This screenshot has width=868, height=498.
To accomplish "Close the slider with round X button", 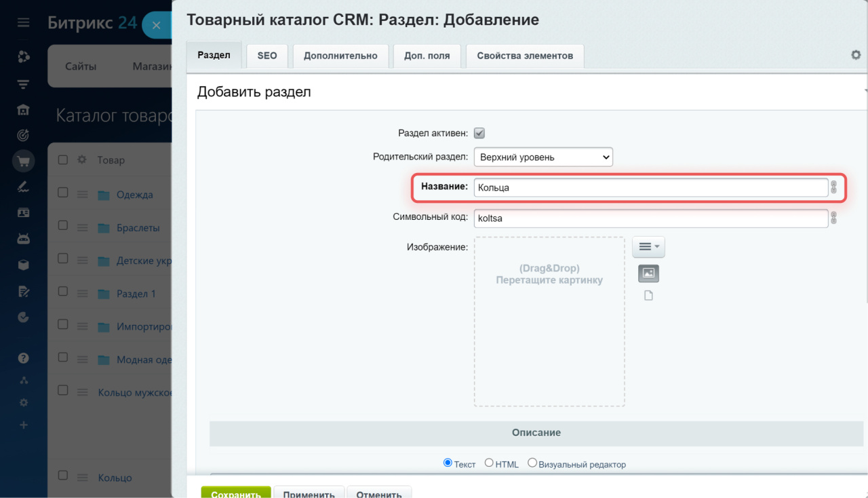I will click(157, 25).
